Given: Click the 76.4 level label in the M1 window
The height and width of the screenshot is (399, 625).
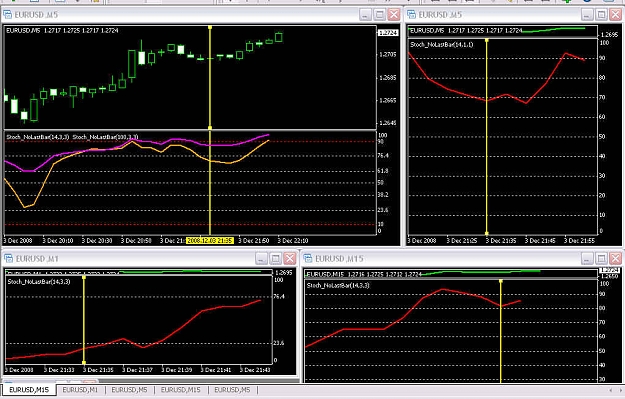Looking at the screenshot, I should pos(279,297).
